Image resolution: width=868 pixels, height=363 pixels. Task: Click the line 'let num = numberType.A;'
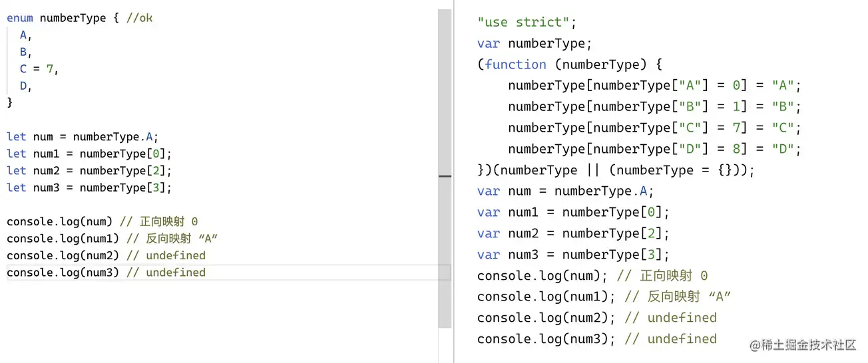click(x=83, y=137)
